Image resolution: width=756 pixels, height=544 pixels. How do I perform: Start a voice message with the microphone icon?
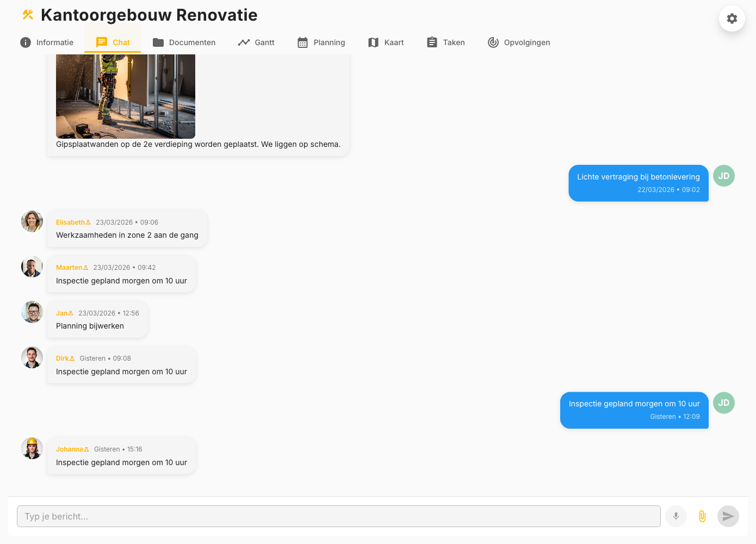coord(676,516)
